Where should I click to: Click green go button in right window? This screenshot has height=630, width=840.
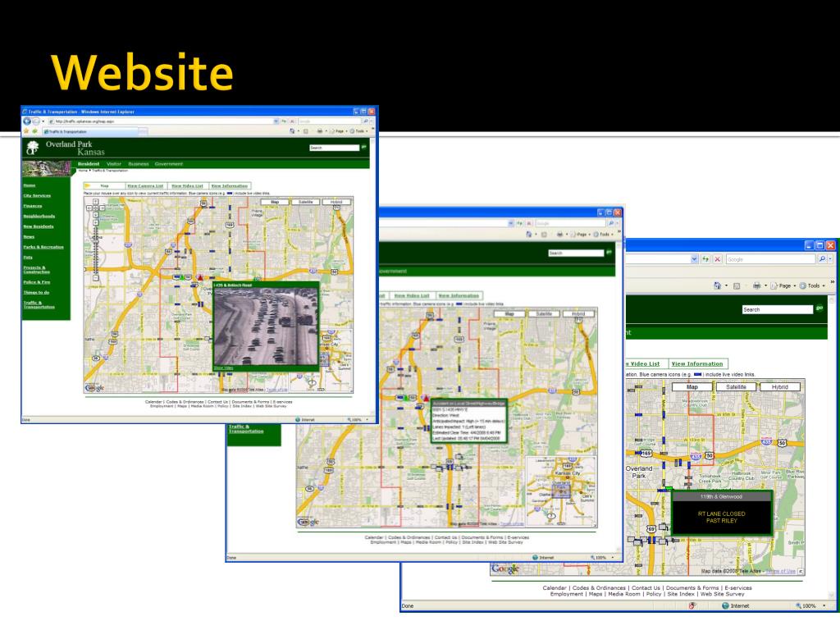[x=819, y=308]
